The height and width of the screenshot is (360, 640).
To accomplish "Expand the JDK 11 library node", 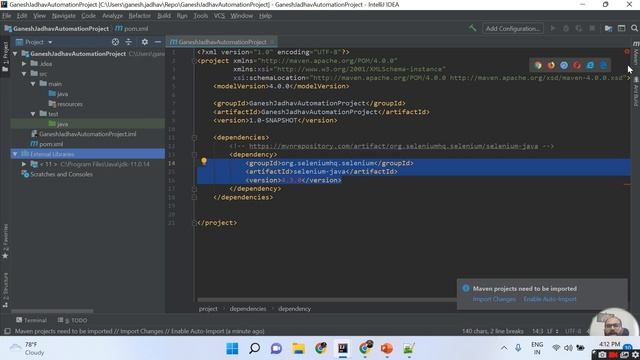I will point(24,164).
